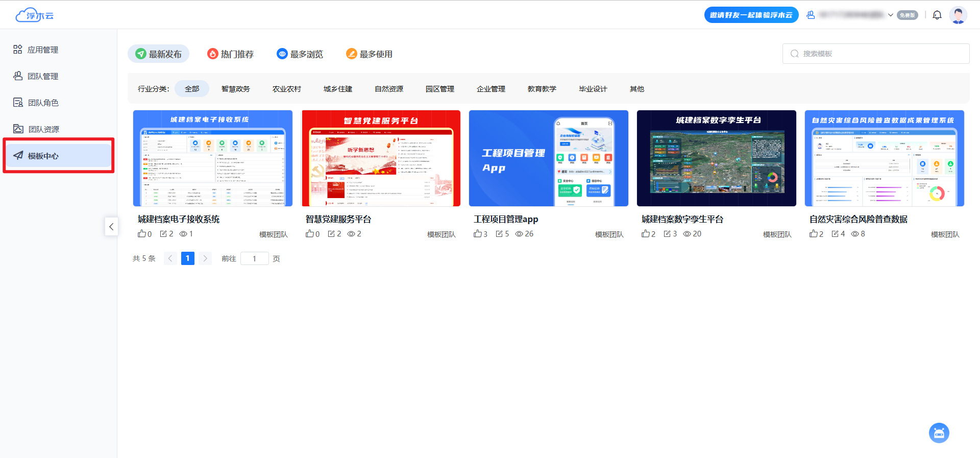Click thumbs-up icon under 城建档案电子接收系统

point(141,234)
